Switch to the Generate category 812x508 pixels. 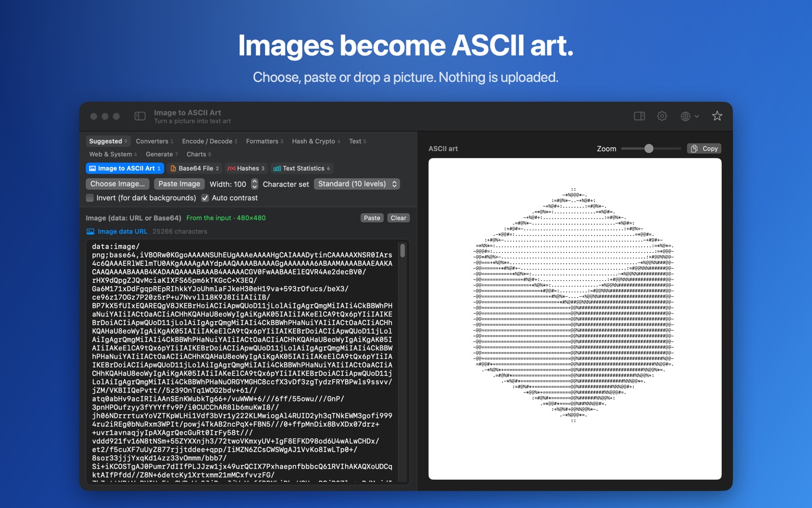(161, 154)
